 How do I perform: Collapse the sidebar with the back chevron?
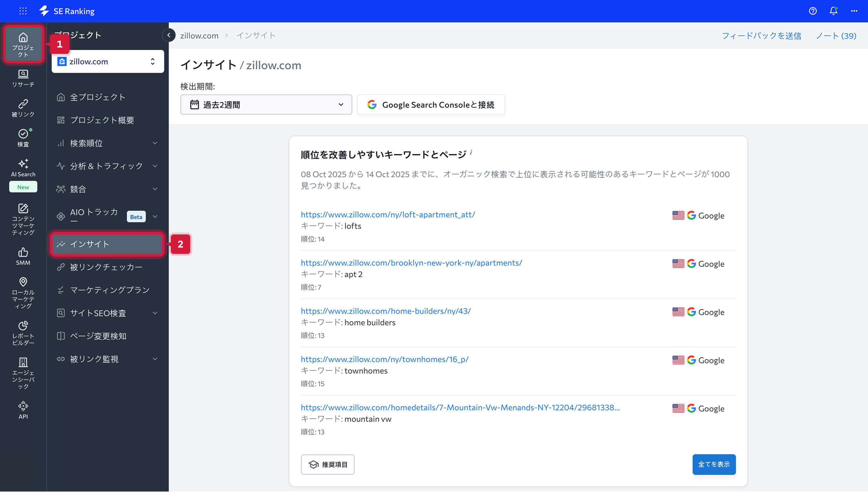tap(169, 35)
